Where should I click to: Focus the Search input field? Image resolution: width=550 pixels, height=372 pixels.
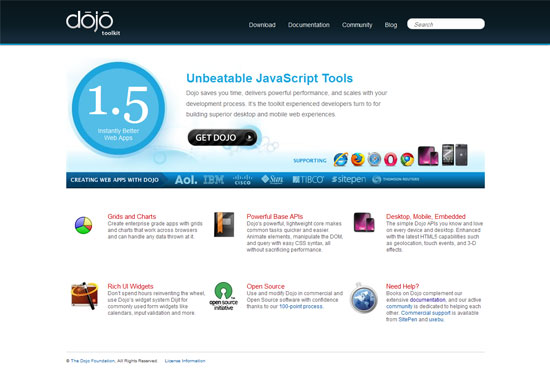point(446,24)
